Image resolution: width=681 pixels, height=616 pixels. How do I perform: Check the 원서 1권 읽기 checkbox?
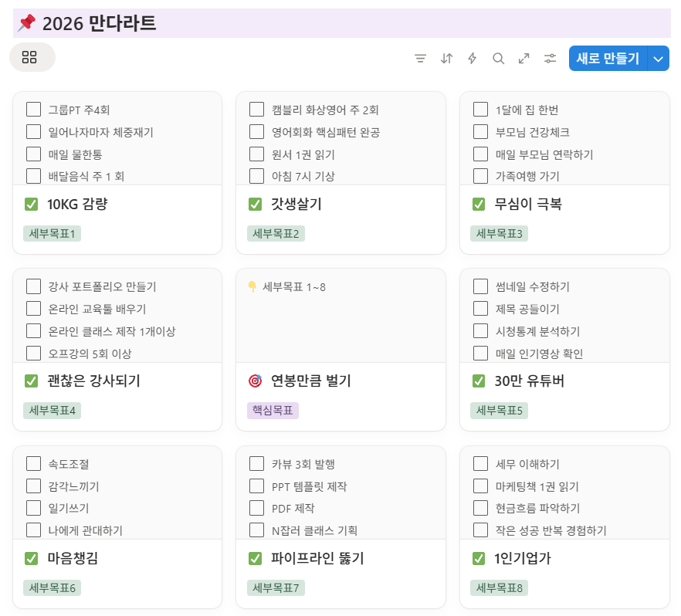coord(256,154)
